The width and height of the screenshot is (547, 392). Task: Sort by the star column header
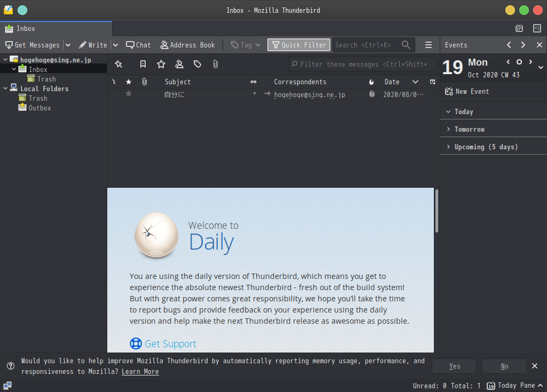coord(129,82)
